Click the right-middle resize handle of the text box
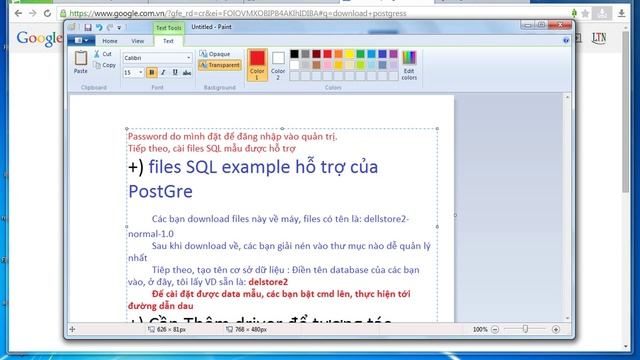Screen dimensions: 640x360 [437, 227]
